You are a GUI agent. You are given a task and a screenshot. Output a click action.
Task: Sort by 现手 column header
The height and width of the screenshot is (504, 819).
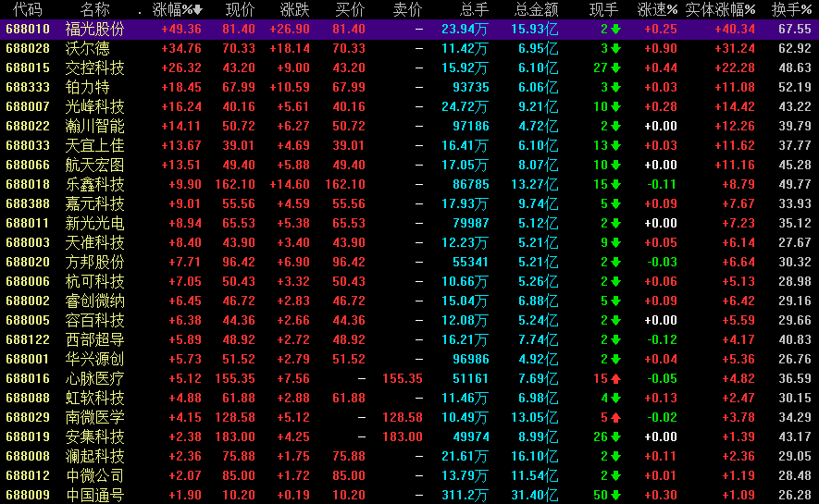coord(603,9)
